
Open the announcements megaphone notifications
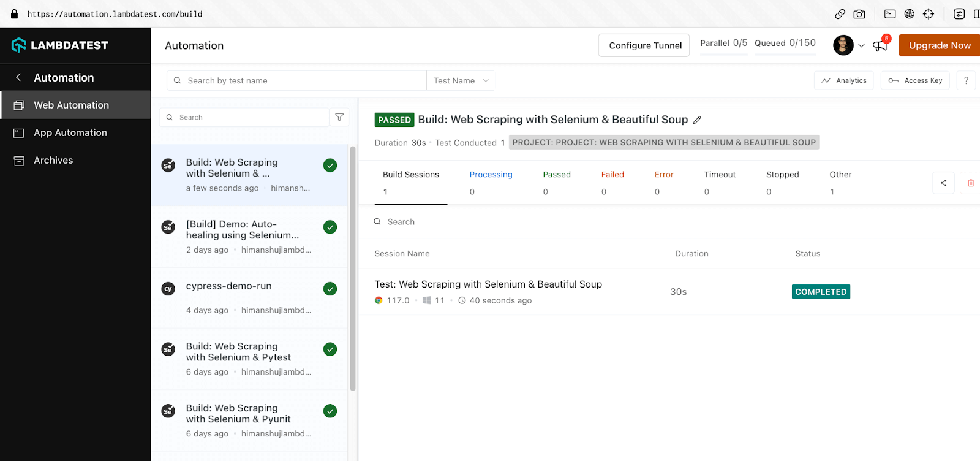tap(881, 45)
